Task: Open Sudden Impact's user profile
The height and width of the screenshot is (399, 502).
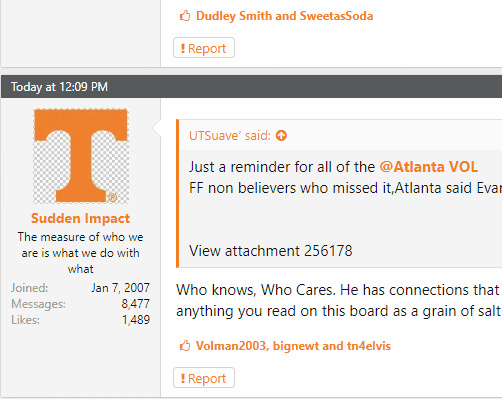Action: click(x=80, y=218)
